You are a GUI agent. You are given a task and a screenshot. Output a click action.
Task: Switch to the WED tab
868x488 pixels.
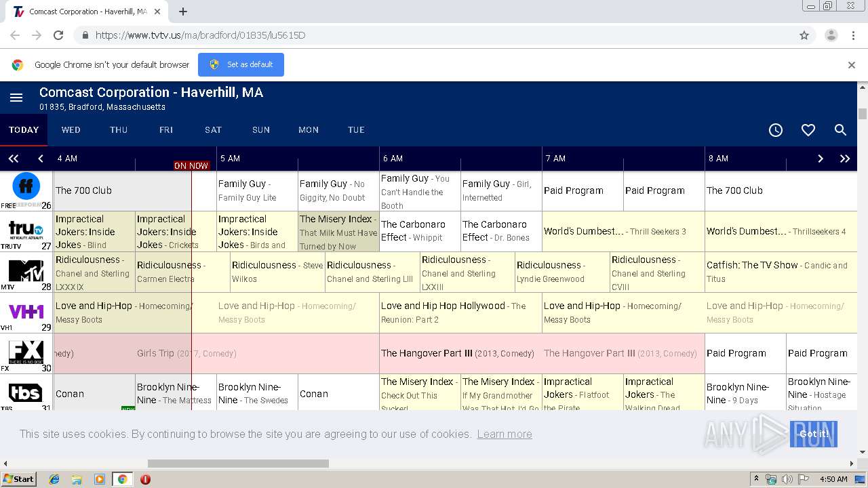point(71,130)
